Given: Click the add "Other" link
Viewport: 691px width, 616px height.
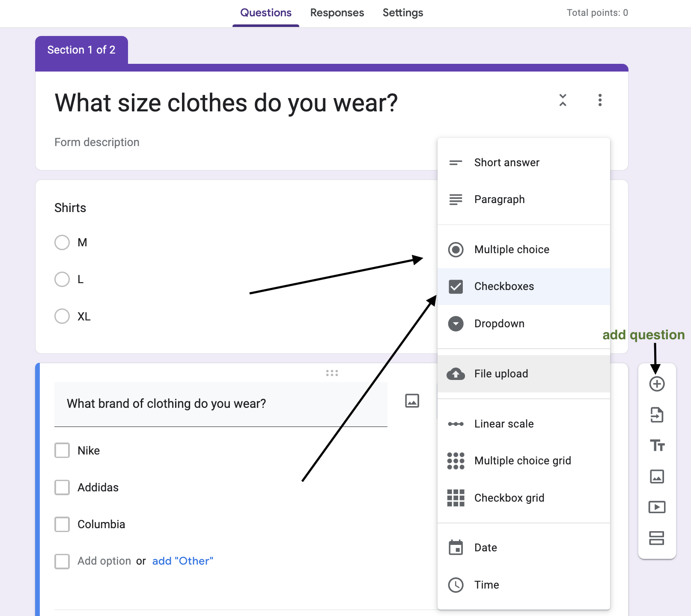Looking at the screenshot, I should point(182,561).
